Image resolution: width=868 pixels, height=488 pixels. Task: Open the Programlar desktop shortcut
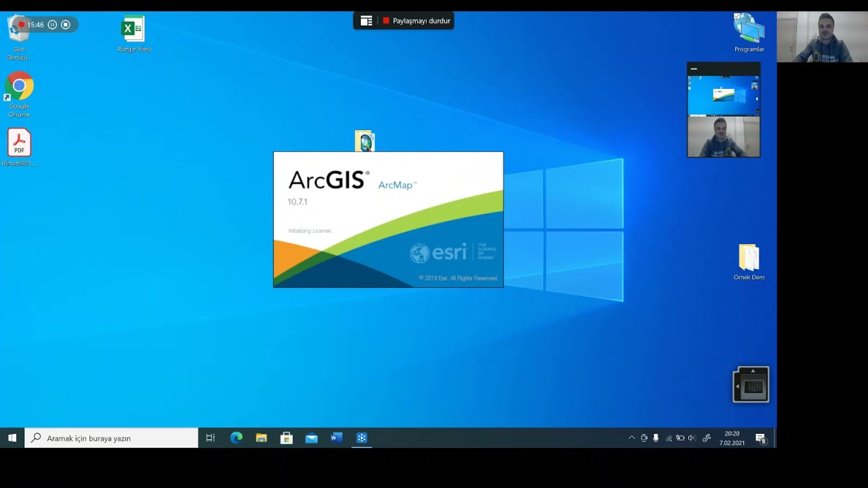pyautogui.click(x=749, y=33)
